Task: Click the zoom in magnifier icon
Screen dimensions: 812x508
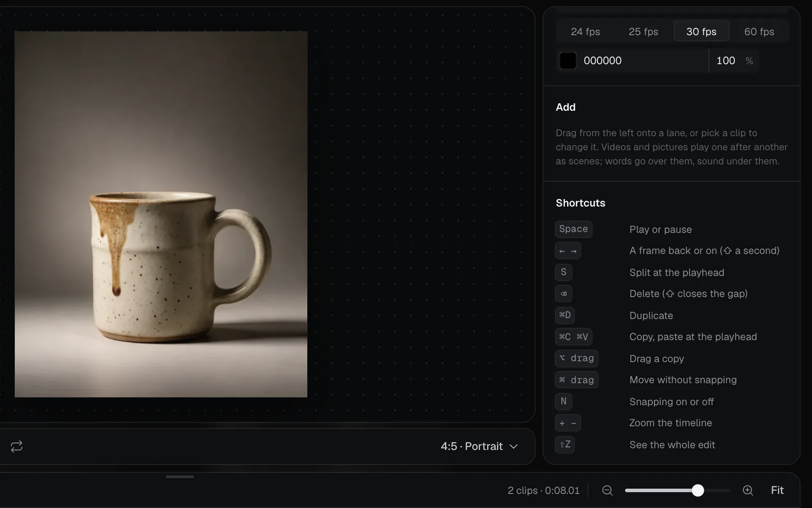Action: (748, 490)
